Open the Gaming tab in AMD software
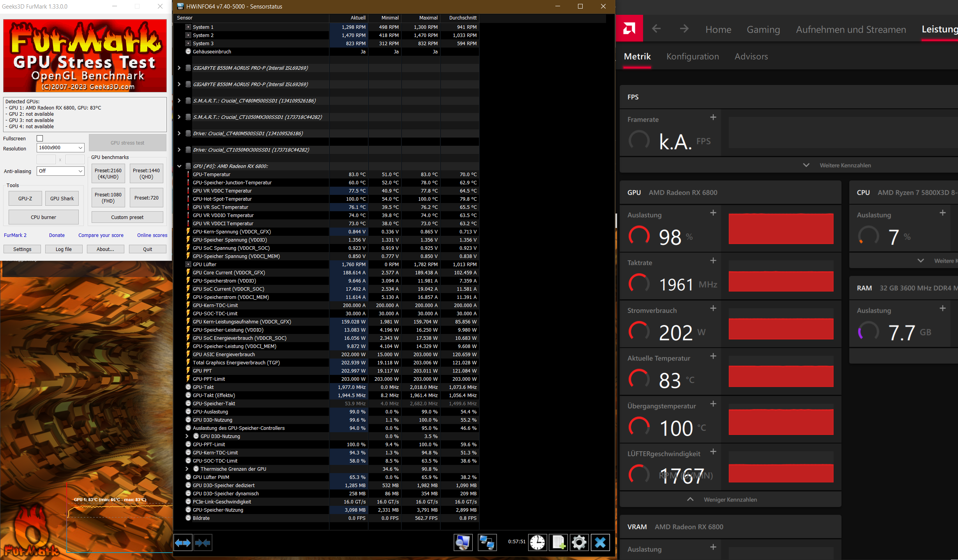 (763, 30)
